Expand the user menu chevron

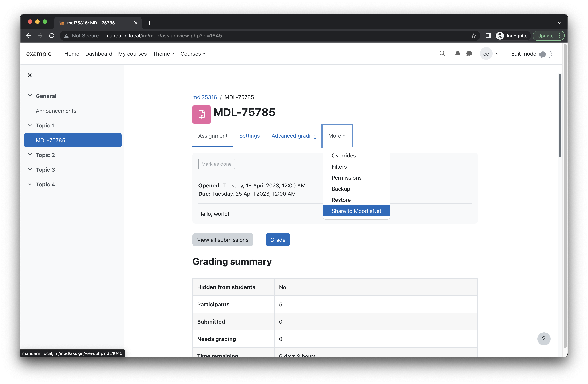[x=497, y=54]
